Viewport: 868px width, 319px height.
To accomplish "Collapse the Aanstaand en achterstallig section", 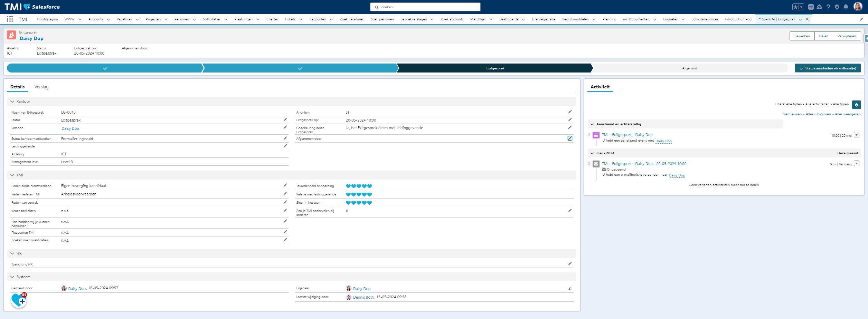I will click(x=592, y=124).
